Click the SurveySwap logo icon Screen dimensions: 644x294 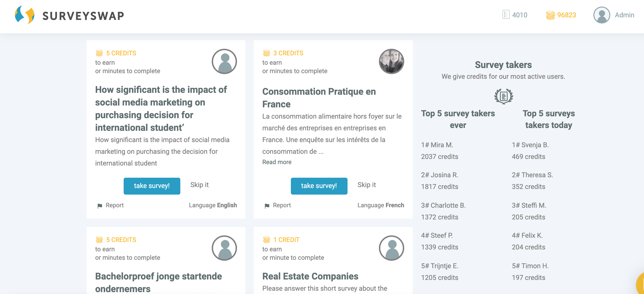pyautogui.click(x=25, y=15)
